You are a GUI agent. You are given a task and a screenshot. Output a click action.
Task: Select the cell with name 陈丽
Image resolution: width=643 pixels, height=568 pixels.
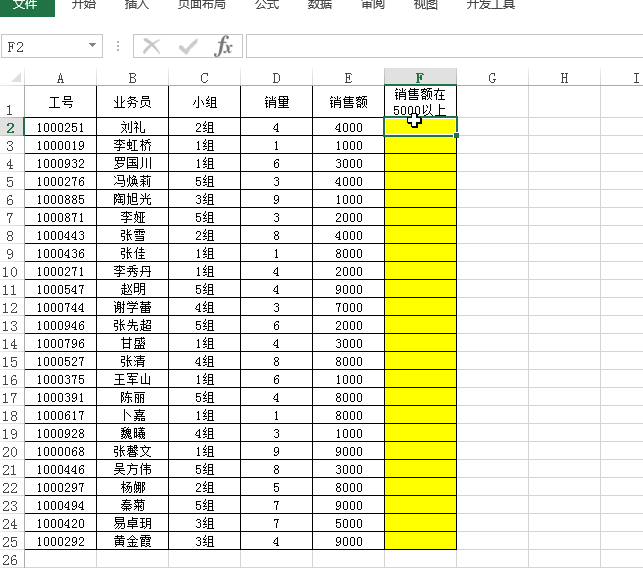pos(132,398)
